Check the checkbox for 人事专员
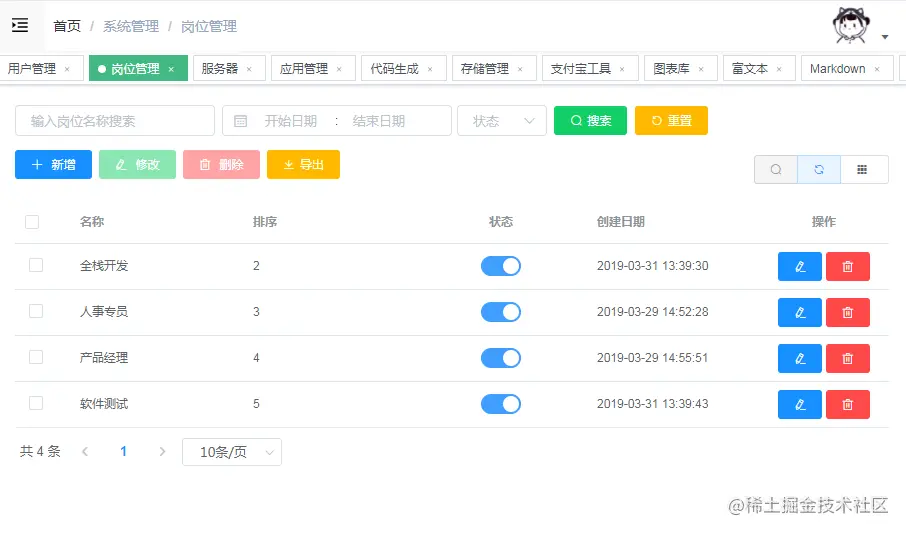The image size is (906, 533). (36, 311)
